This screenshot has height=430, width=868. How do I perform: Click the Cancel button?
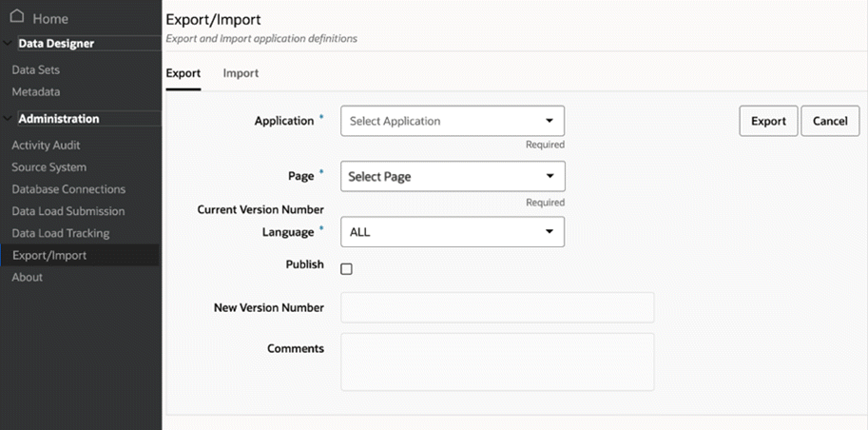coord(830,121)
